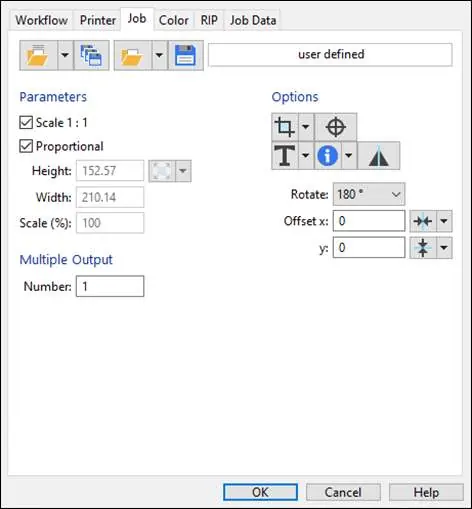Image resolution: width=472 pixels, height=509 pixels.
Task: Click the OK button
Action: point(260,492)
